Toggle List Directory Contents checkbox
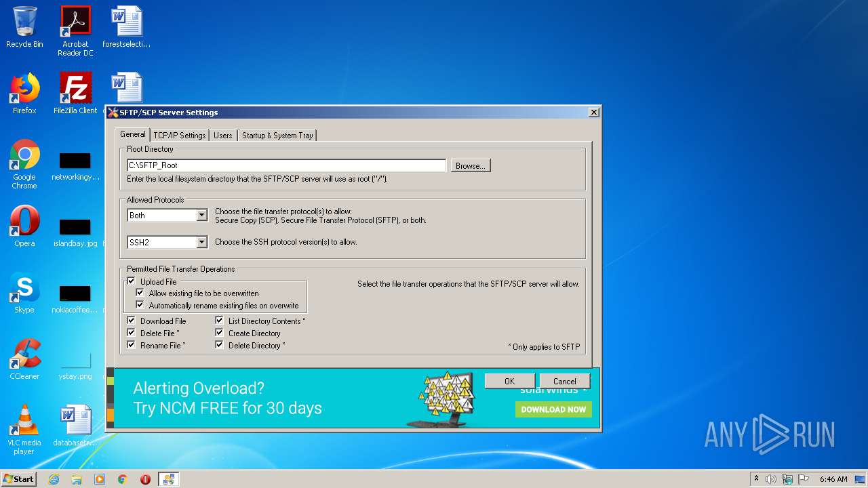The image size is (868, 488). point(220,321)
